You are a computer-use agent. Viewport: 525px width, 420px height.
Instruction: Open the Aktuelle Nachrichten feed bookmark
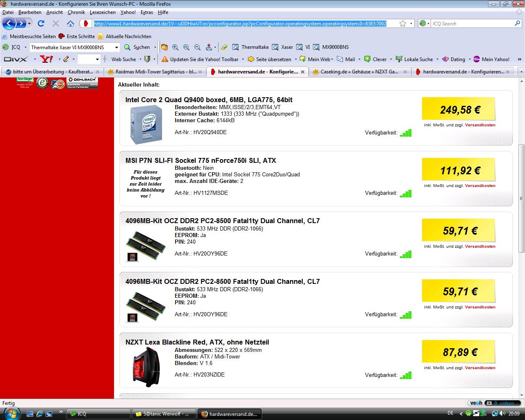tap(124, 37)
